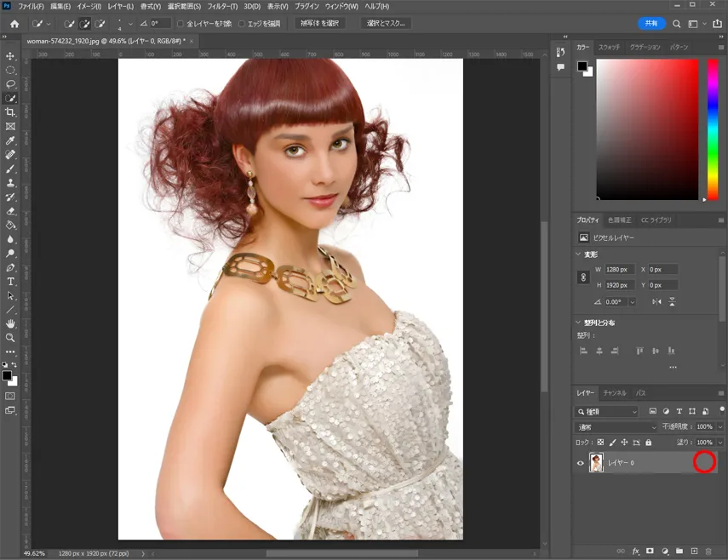Enable the 全レイヤーを対象 checkbox
728x560 pixels.
pos(181,24)
